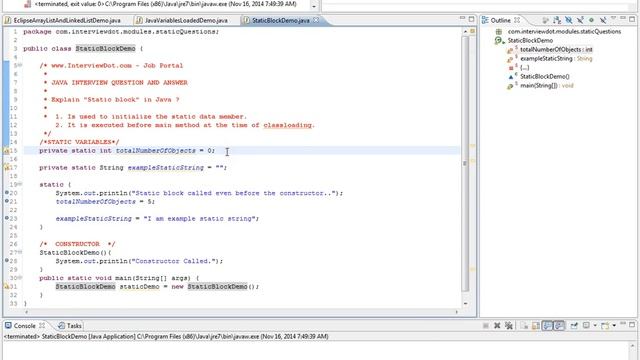Toggle Show Console on Standard Out change

point(547,325)
